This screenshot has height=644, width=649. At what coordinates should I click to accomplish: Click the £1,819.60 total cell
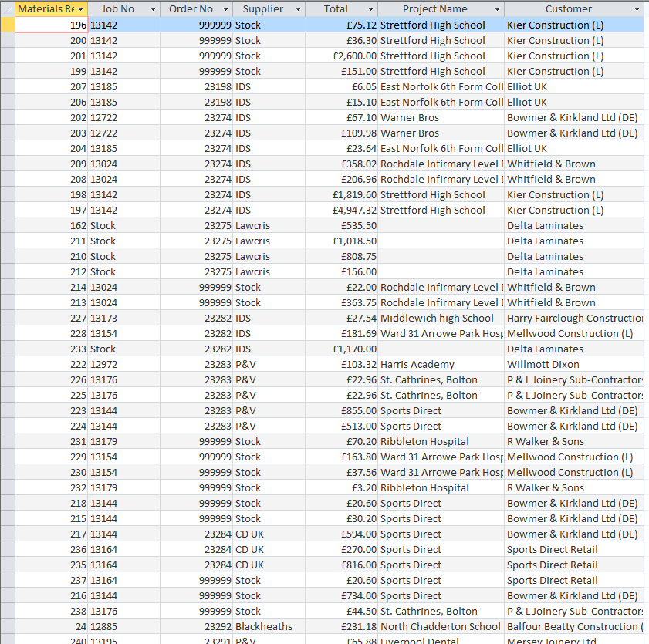coord(341,195)
